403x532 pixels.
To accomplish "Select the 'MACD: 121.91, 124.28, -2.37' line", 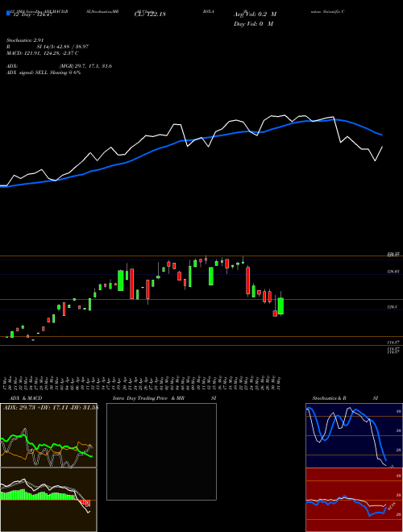I will [x=43, y=53].
